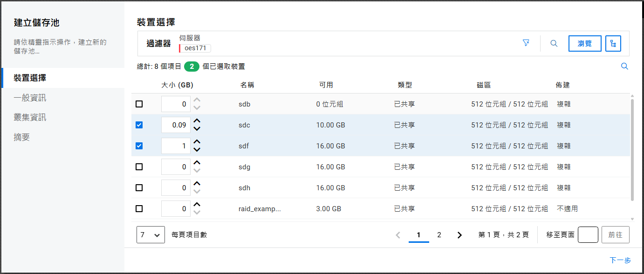Click the 移至頁面 page number field
644x274 pixels.
click(x=588, y=235)
